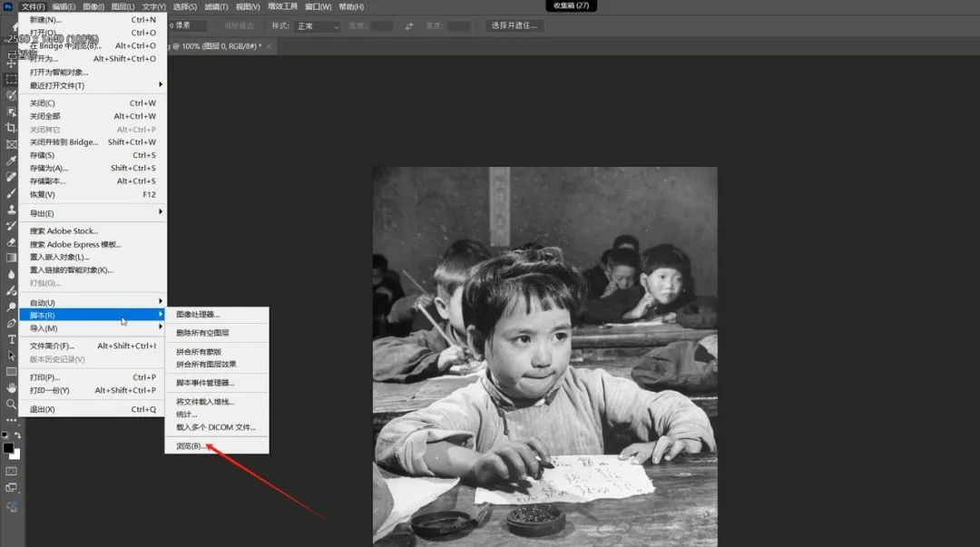Choose 载入多个 DICOM 文件... entry
Screen dimensions: 980x547
click(217, 427)
